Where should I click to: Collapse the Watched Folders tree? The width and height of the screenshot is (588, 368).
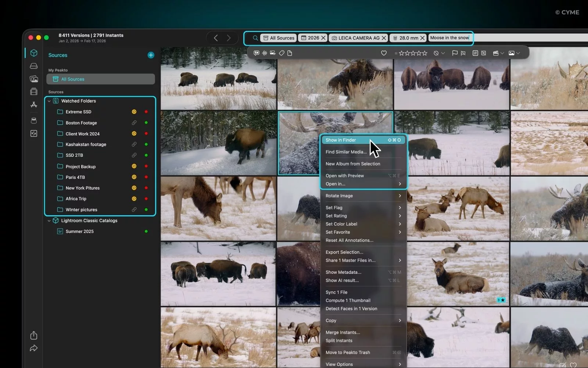tap(49, 101)
